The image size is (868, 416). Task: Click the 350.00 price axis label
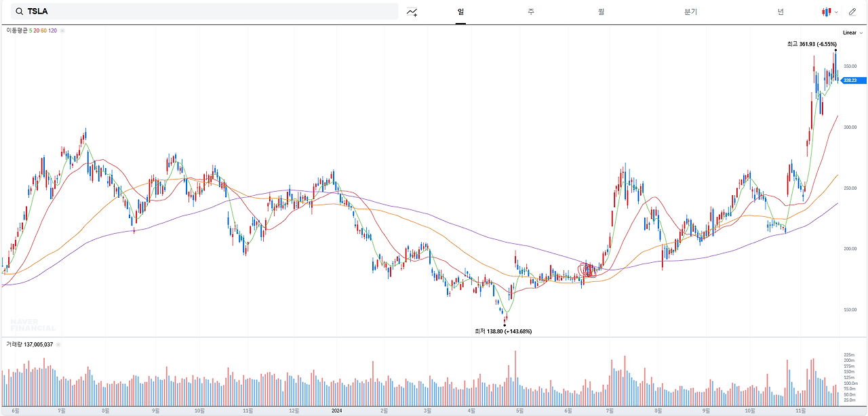pos(850,66)
